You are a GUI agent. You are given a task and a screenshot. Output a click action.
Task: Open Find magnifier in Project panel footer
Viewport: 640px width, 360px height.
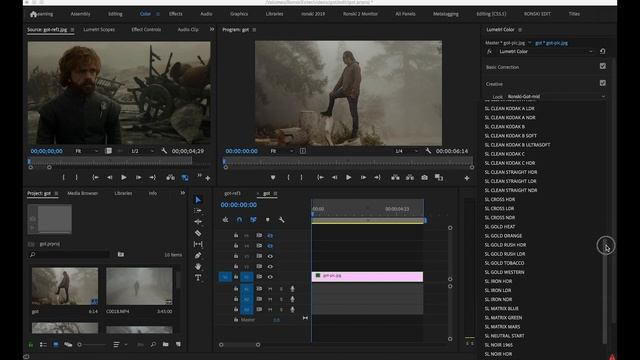pos(153,344)
